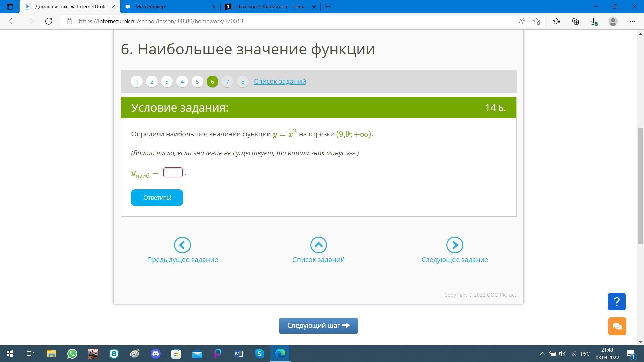Refresh the page
The height and width of the screenshot is (362, 644).
pyautogui.click(x=49, y=21)
